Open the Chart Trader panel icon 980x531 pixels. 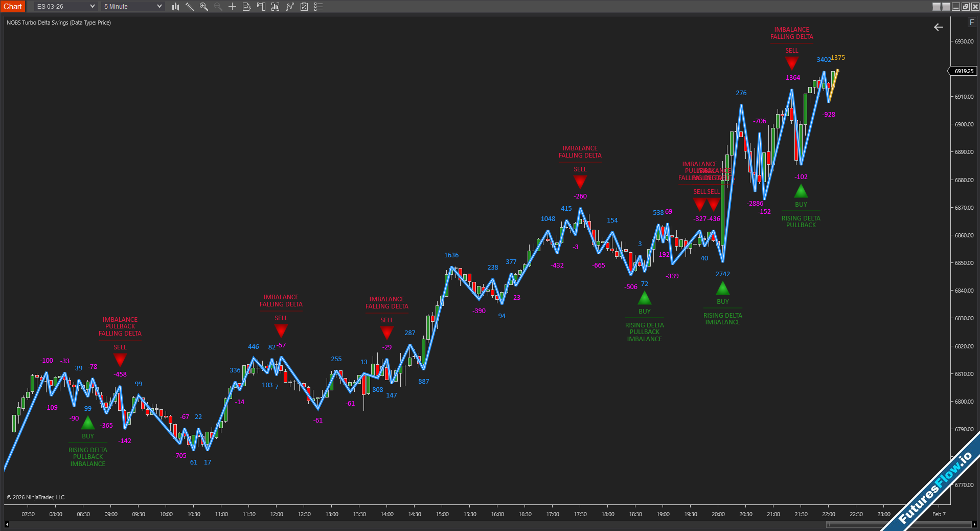point(261,7)
